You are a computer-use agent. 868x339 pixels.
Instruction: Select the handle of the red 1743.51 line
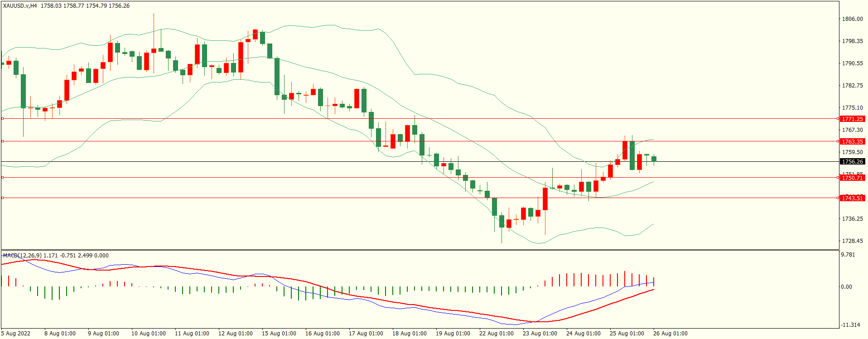[2, 198]
